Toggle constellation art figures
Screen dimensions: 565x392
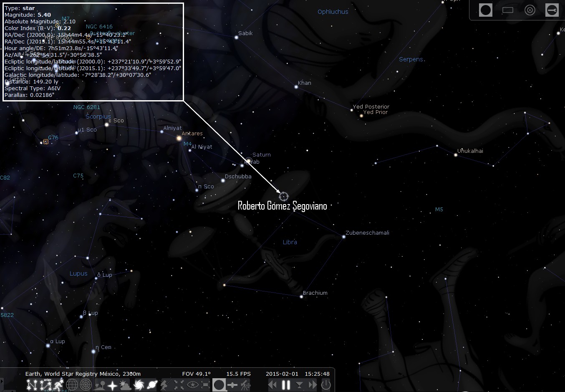[x=58, y=384]
